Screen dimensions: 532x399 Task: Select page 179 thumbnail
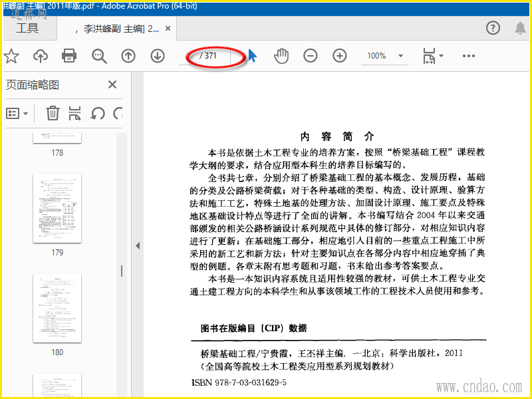pos(57,209)
